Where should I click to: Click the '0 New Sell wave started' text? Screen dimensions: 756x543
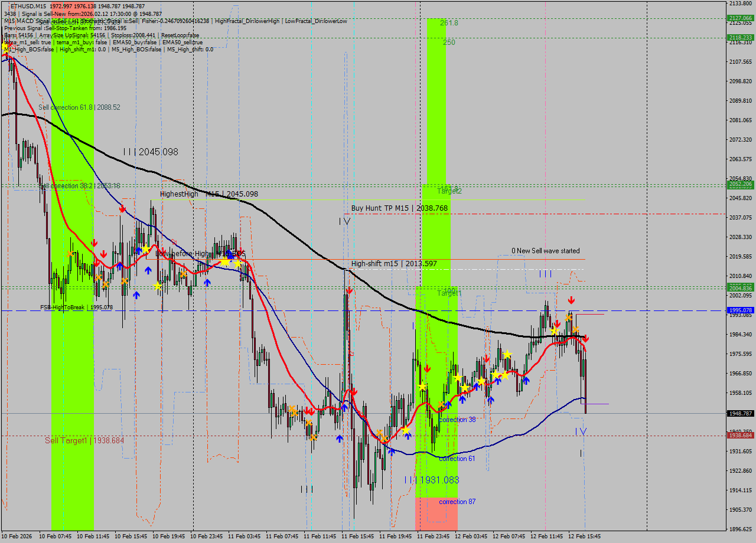(545, 251)
